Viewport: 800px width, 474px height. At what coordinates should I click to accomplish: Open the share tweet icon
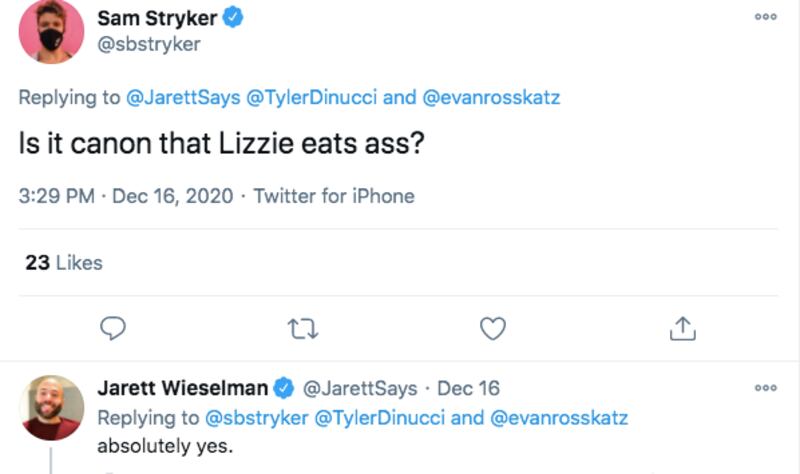coord(682,327)
